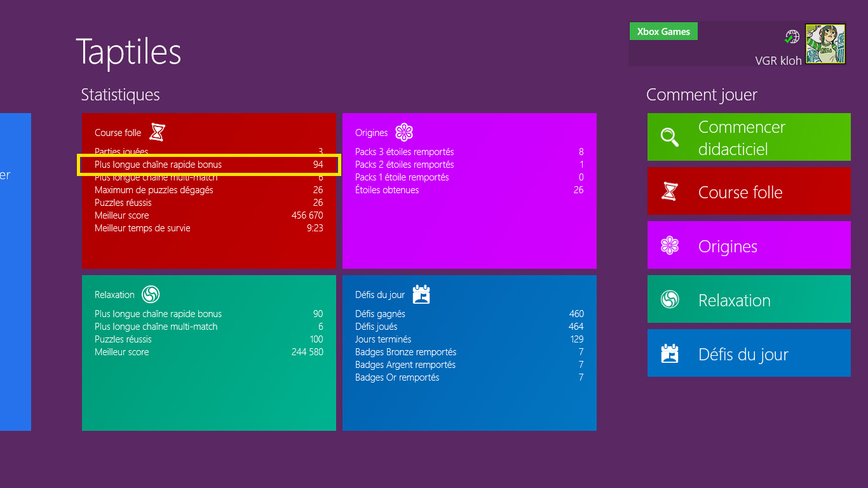Click the magnifier icon on Commencer didacticiel
This screenshot has width=868, height=488.
670,137
